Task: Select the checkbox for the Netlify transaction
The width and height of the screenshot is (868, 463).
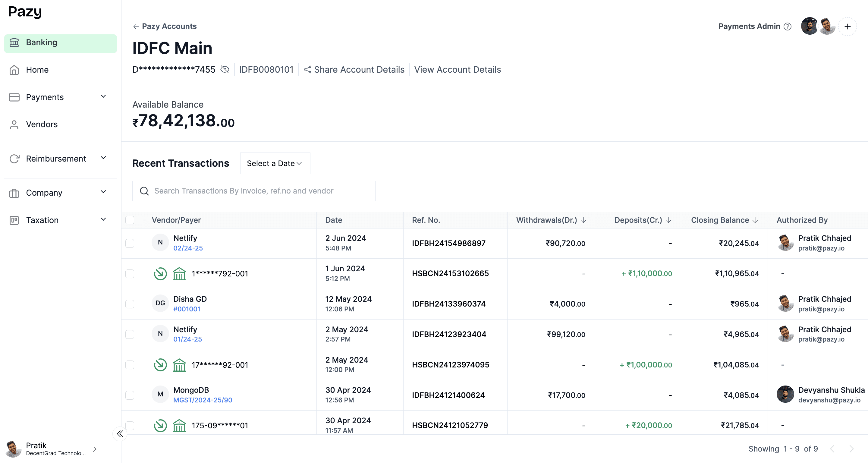Action: (x=130, y=243)
